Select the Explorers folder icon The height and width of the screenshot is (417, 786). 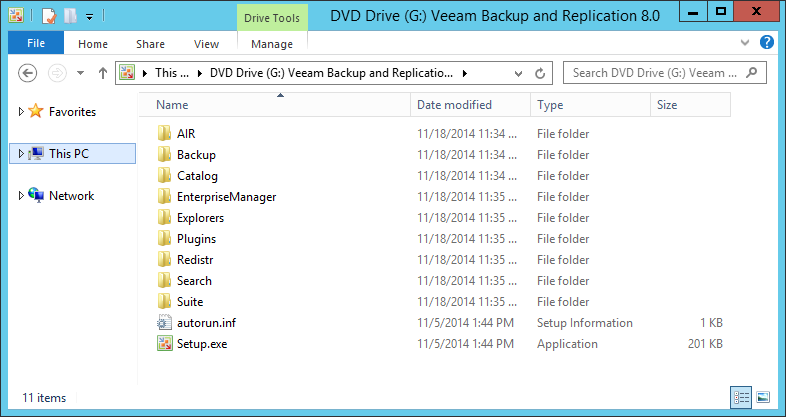(164, 218)
